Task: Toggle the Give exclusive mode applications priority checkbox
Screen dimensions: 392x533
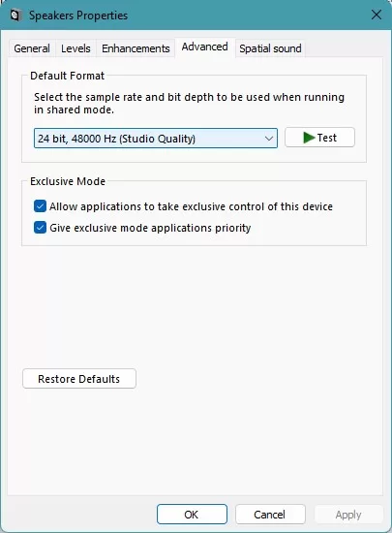Action: 40,228
